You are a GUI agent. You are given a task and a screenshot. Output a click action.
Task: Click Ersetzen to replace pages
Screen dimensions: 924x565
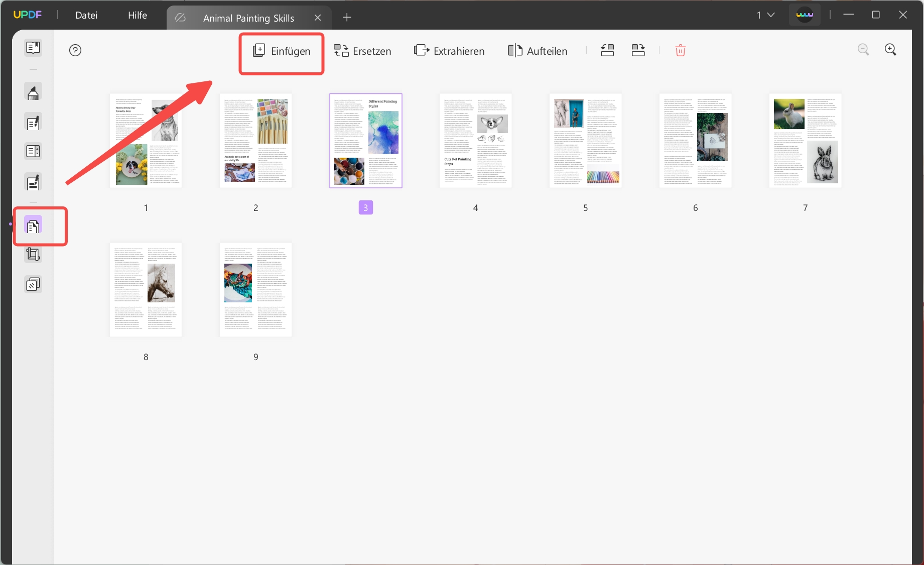pyautogui.click(x=362, y=51)
